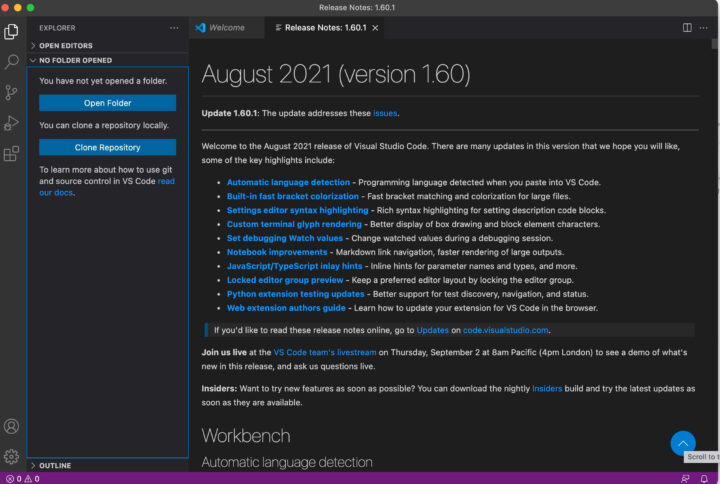Open Custom terminal glyph rendering link
The image size is (720, 484).
[294, 224]
